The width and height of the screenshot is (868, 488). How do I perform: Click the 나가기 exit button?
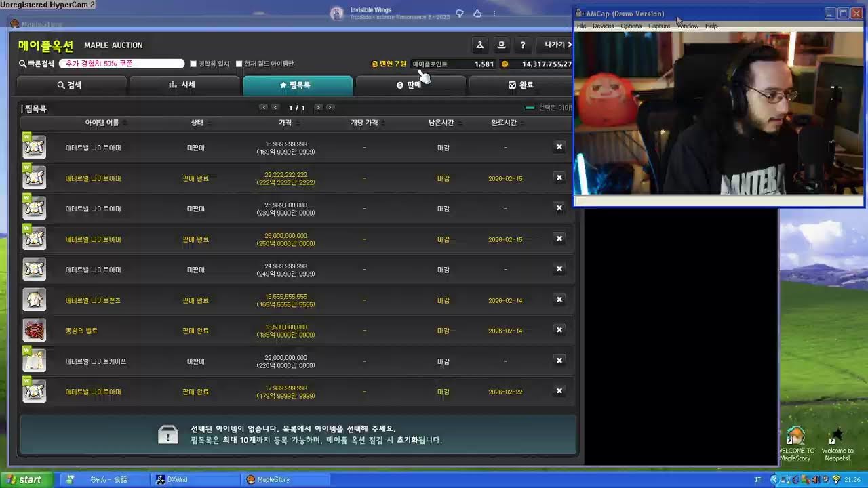555,45
